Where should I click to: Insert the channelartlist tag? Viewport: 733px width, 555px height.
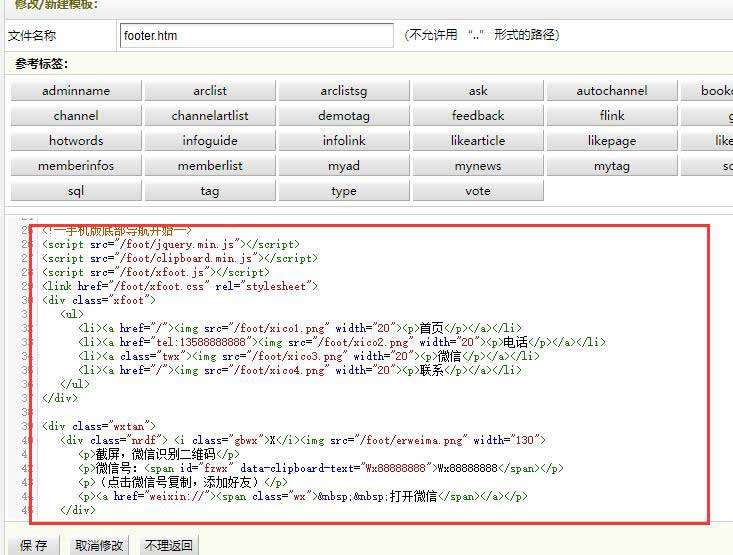point(210,115)
